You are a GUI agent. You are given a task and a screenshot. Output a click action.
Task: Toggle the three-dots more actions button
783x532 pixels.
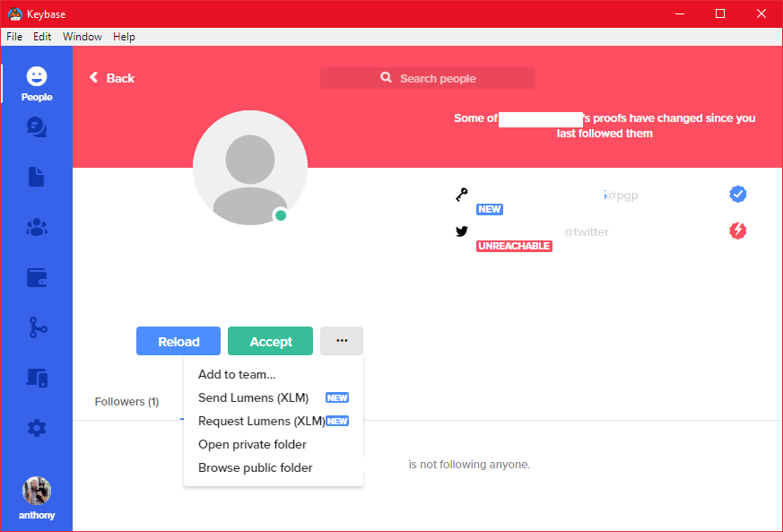[x=342, y=341]
